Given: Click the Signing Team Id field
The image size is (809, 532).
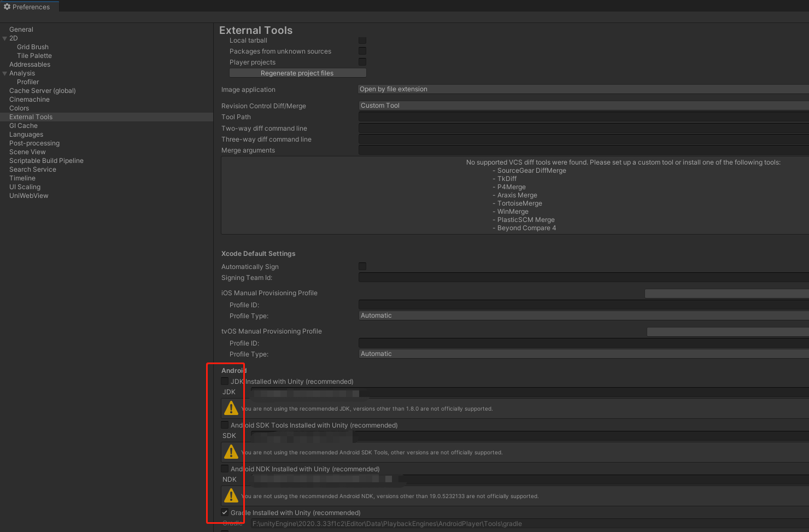Looking at the screenshot, I should point(583,277).
